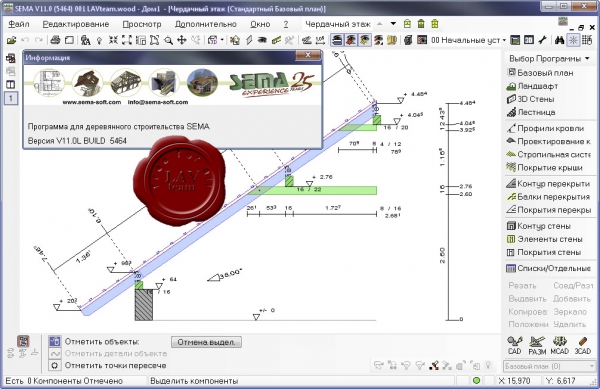Click the open file folder icon

click(x=11, y=40)
